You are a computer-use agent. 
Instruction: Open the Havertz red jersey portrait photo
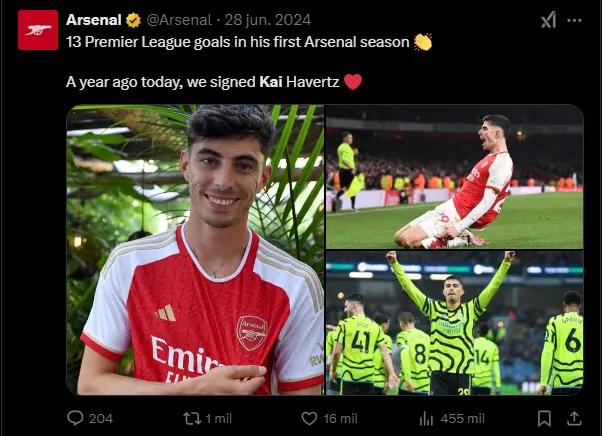195,249
